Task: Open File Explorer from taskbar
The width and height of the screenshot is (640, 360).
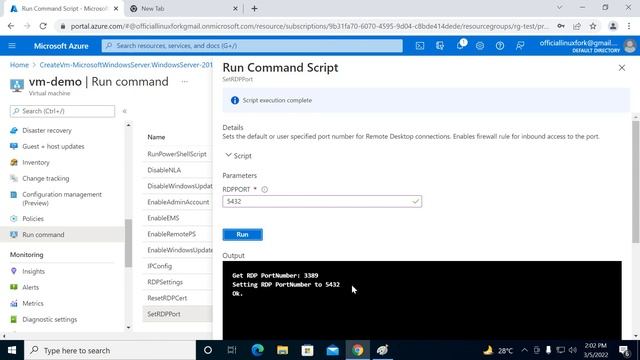Action: point(282,350)
